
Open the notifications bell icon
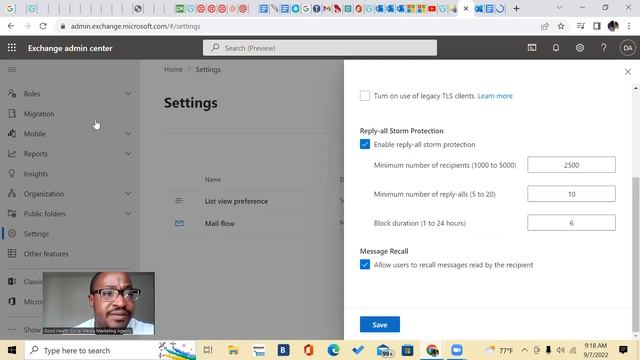(x=556, y=48)
